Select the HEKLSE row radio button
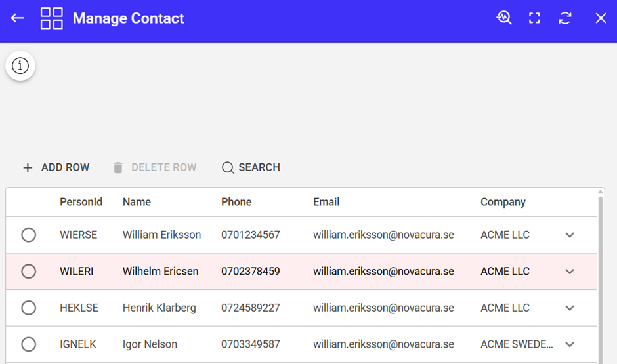Image resolution: width=617 pixels, height=364 pixels. click(x=29, y=308)
